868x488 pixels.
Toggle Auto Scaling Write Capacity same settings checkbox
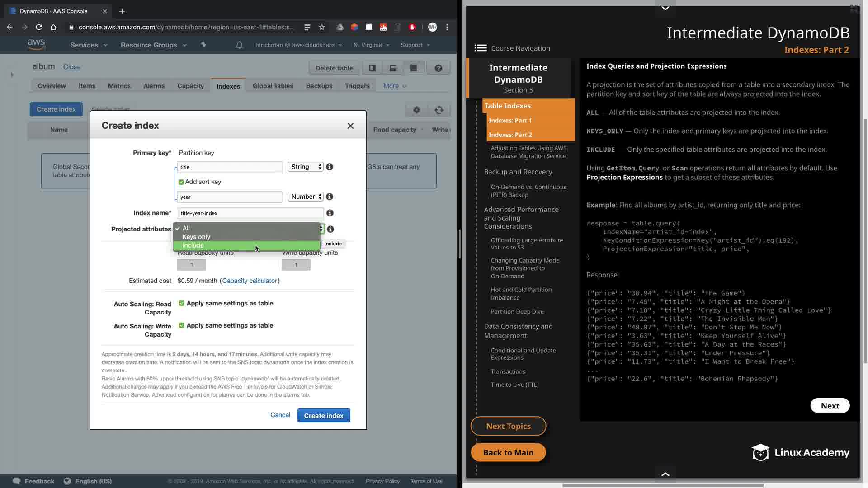182,325
